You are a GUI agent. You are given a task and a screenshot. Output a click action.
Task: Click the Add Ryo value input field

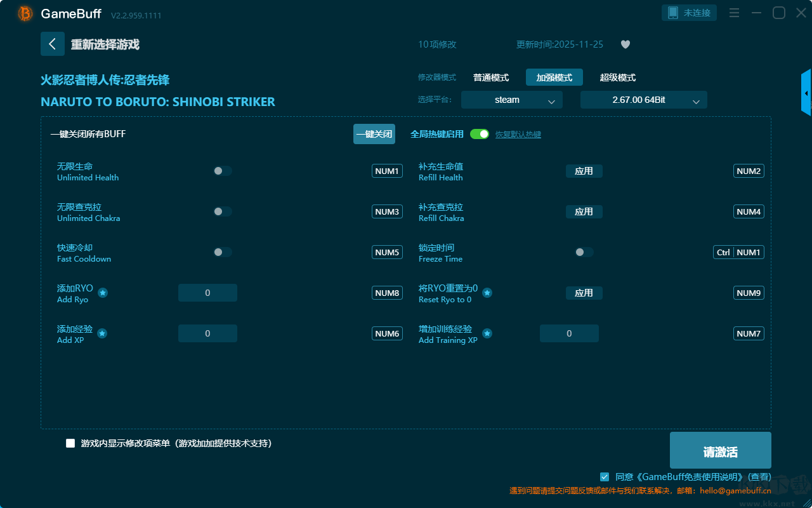click(x=207, y=293)
